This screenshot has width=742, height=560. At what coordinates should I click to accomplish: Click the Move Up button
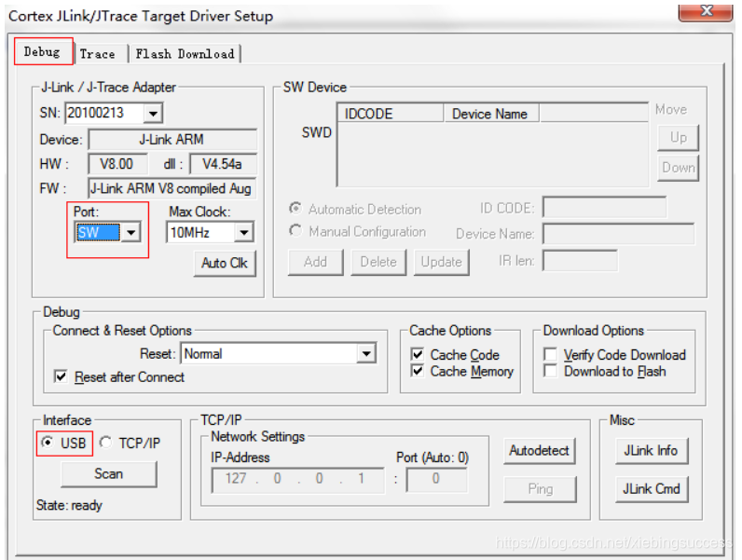(x=678, y=138)
